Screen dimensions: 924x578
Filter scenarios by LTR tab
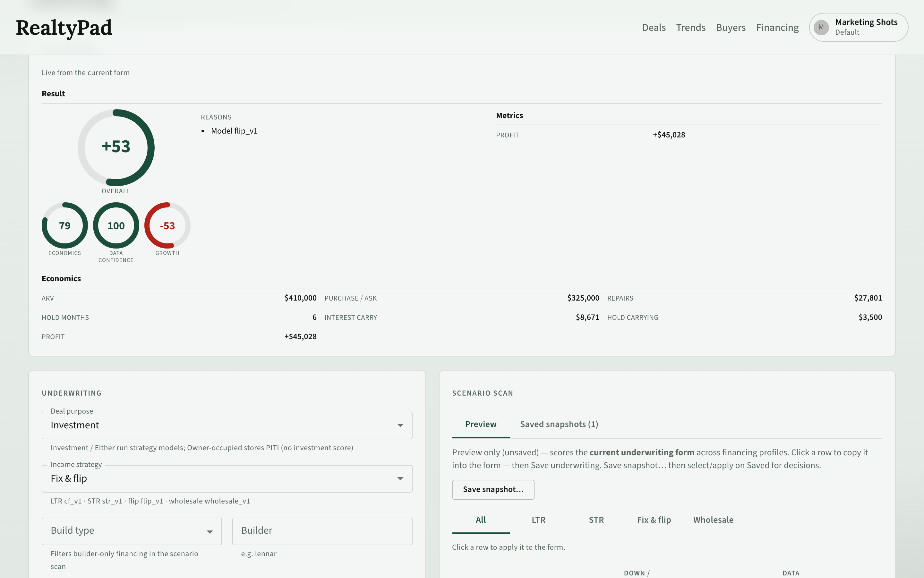point(538,520)
